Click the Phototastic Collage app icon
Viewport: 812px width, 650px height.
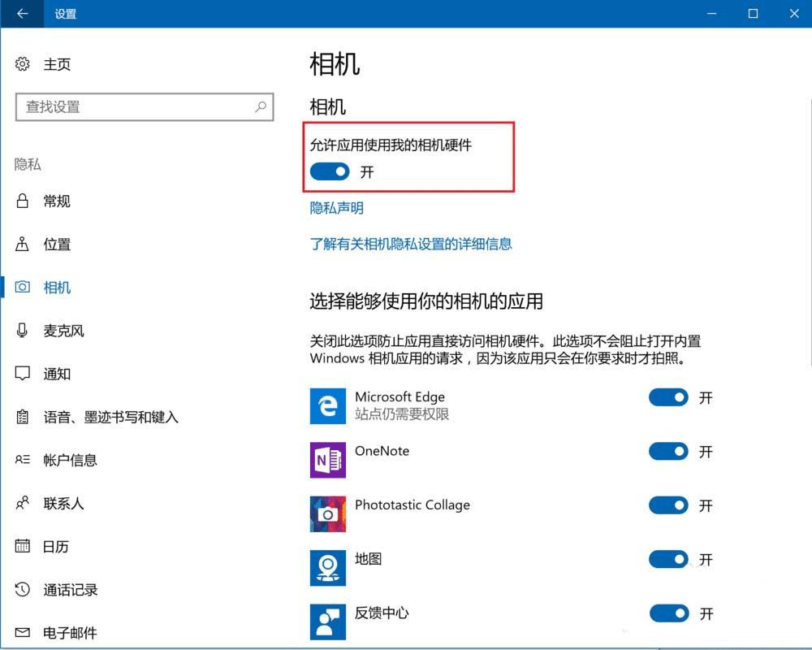pos(328,513)
